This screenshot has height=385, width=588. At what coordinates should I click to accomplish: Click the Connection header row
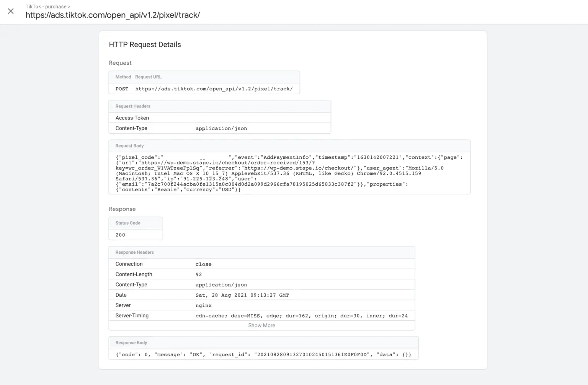[x=261, y=264]
